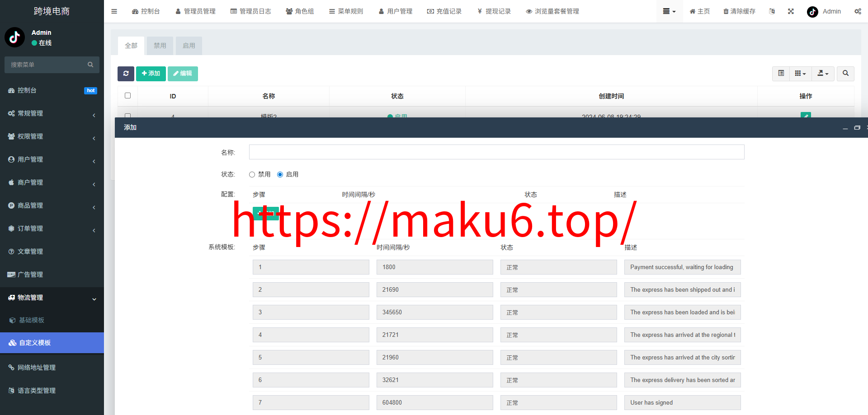This screenshot has height=415, width=868.
Task: Click the refresh table icon button
Action: point(126,74)
